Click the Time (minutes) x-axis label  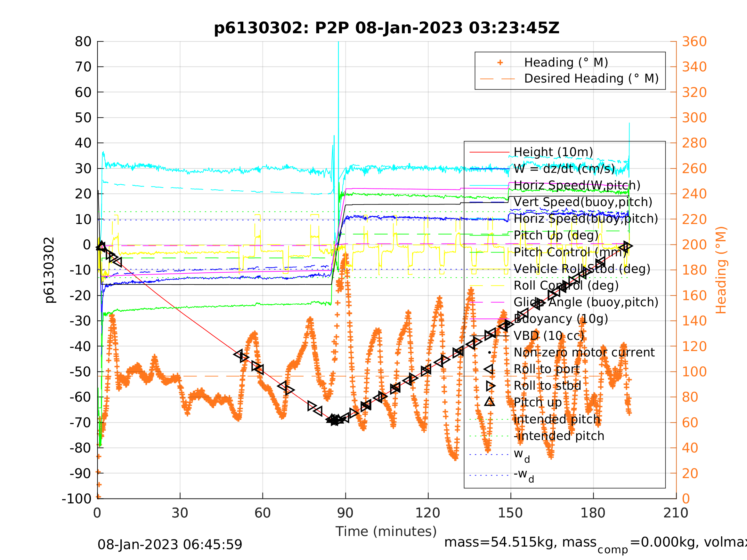[x=386, y=531]
